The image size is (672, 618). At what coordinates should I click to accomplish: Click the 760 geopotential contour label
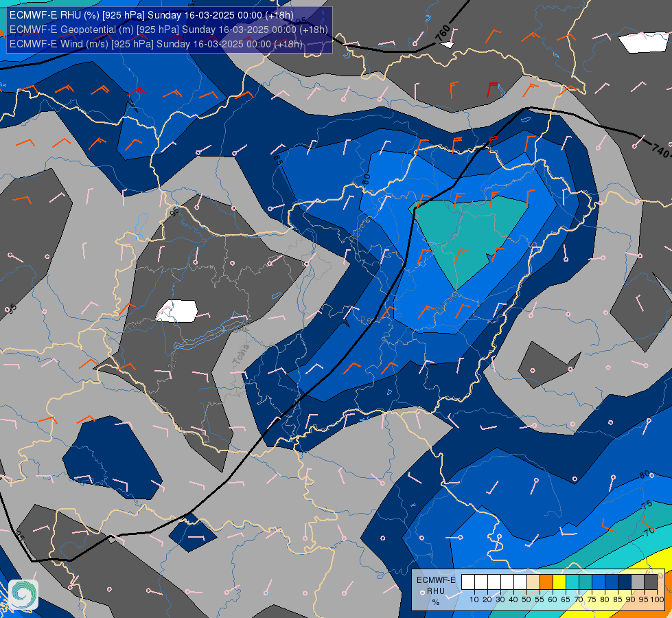[x=443, y=34]
